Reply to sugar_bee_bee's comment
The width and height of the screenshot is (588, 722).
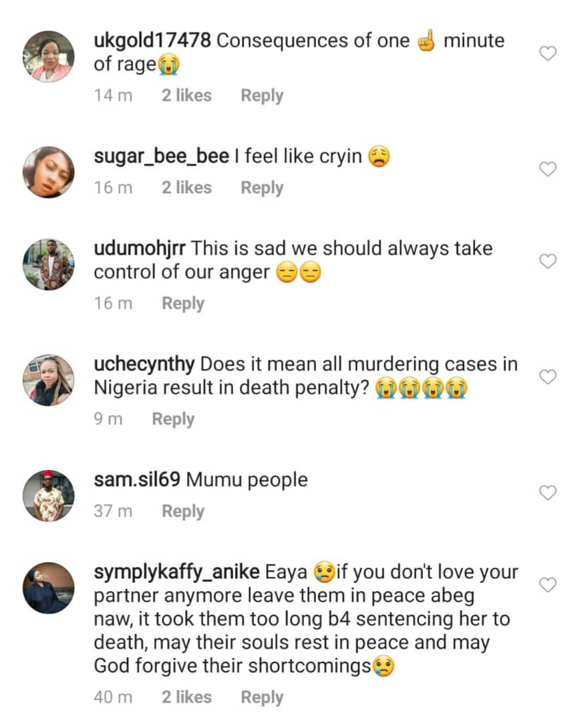pos(262,188)
